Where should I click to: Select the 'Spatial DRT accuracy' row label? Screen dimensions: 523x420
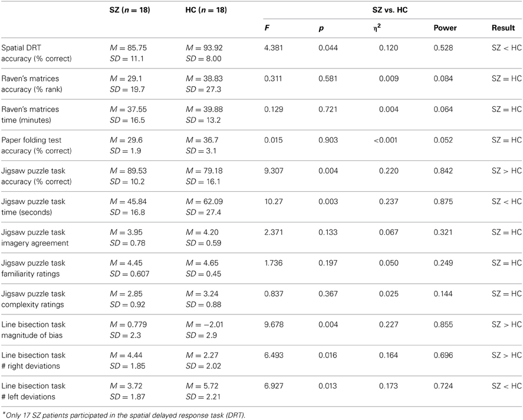(x=37, y=53)
